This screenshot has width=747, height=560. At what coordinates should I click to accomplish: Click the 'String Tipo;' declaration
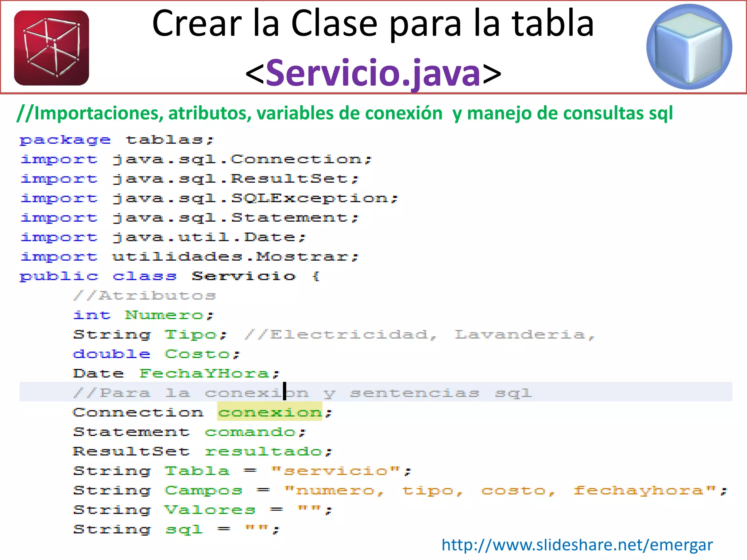click(x=150, y=335)
